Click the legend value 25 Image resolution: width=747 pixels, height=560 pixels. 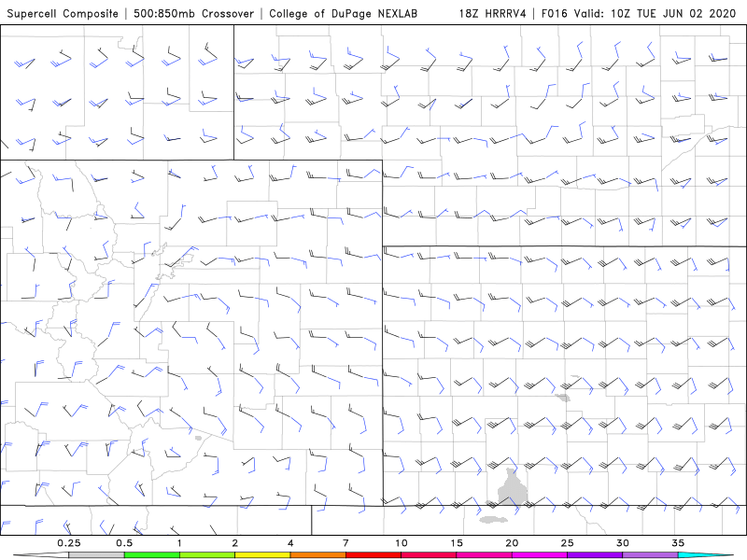pyautogui.click(x=568, y=543)
